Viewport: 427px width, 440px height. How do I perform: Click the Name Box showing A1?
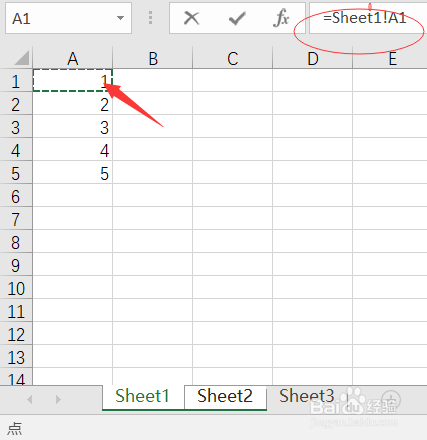click(x=68, y=18)
